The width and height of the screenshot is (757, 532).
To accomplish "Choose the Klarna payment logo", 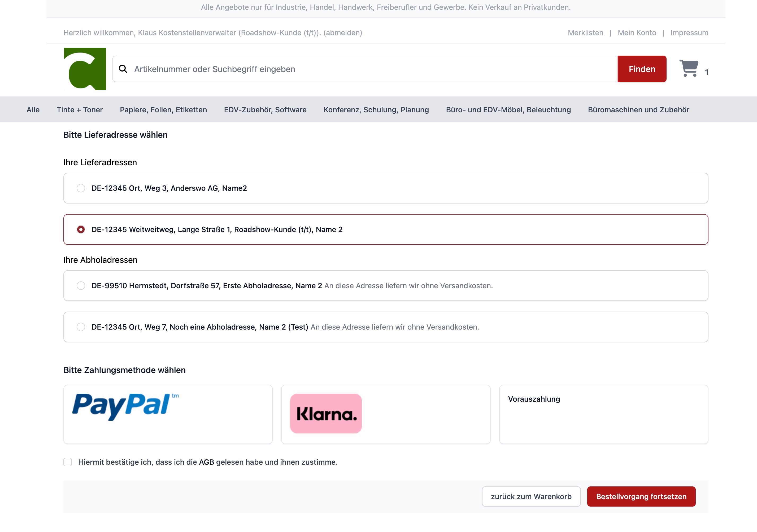I will pos(326,413).
